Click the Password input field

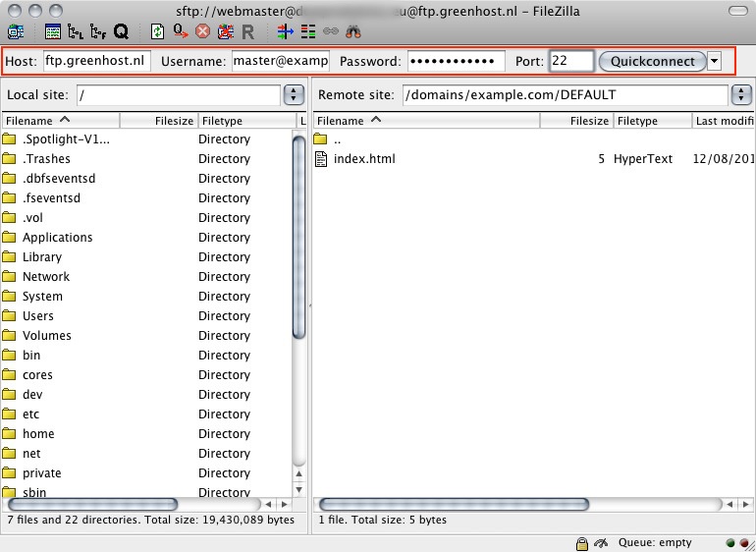coord(457,61)
